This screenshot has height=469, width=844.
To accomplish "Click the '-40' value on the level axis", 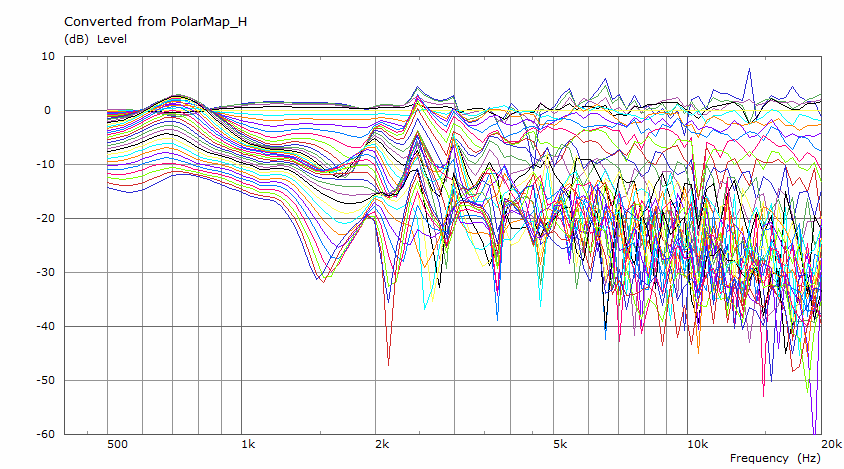I will [x=46, y=326].
